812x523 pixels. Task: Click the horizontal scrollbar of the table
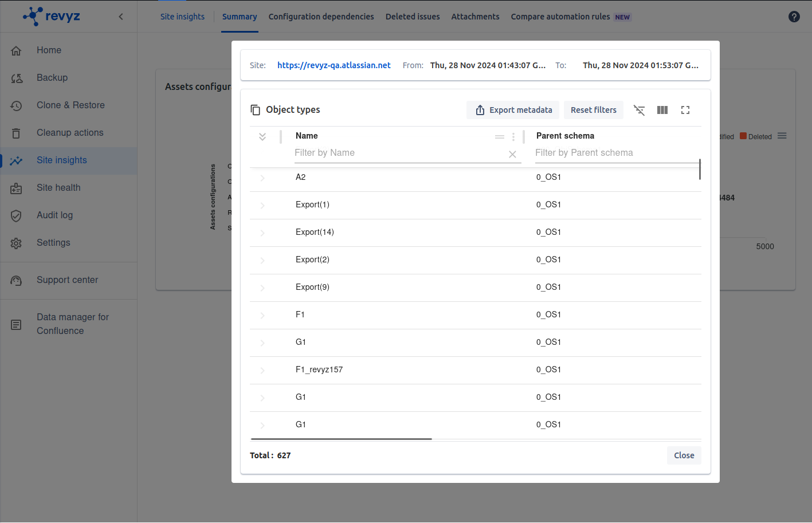click(x=341, y=439)
